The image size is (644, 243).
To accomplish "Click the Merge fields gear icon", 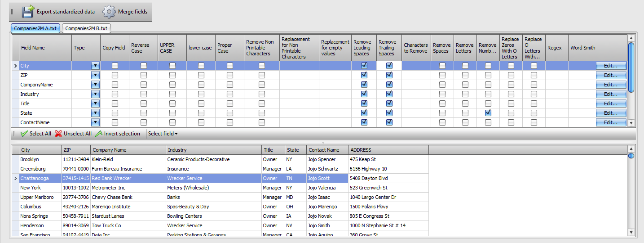I will pyautogui.click(x=109, y=11).
